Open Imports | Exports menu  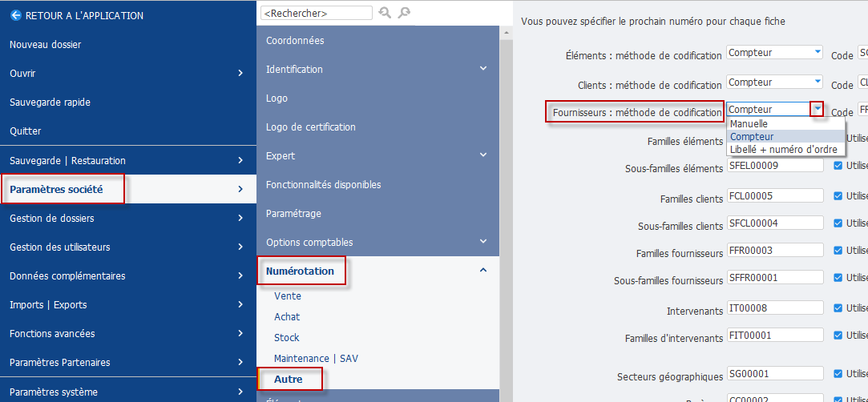click(128, 304)
